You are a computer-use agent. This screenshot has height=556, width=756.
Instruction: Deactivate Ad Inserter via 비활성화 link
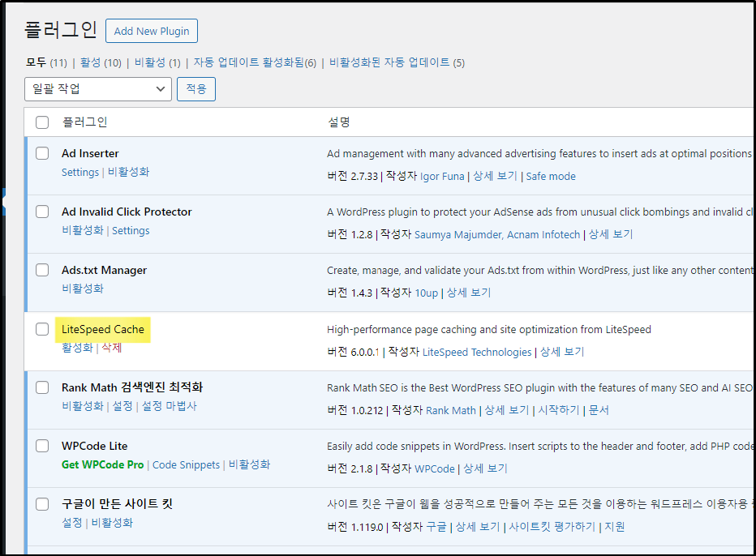tap(128, 172)
